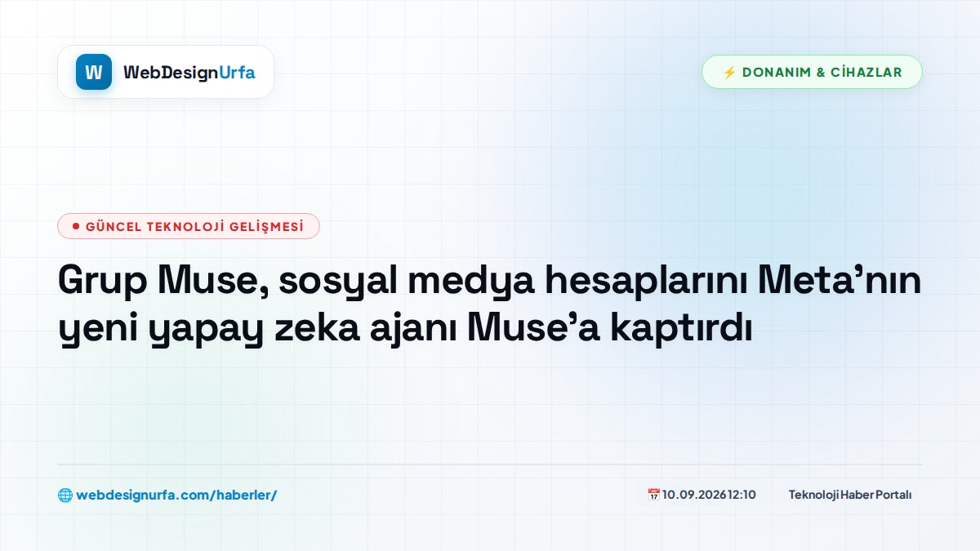Click the Güncel Teknoloji Gelişmesi tag

189,226
